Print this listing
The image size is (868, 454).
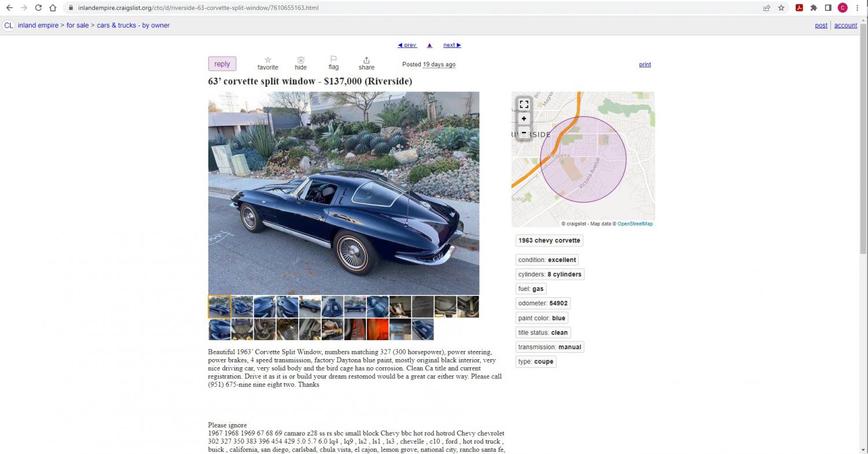(x=645, y=65)
